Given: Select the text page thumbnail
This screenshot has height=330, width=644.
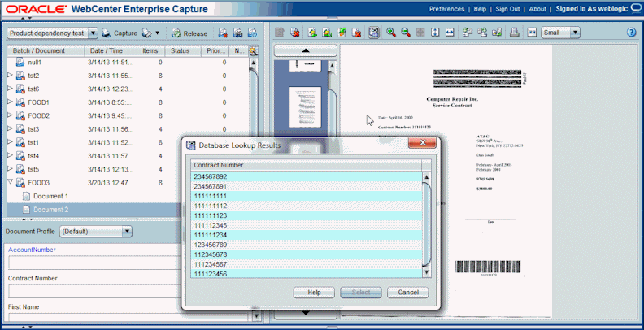Looking at the screenshot, I should point(305,106).
